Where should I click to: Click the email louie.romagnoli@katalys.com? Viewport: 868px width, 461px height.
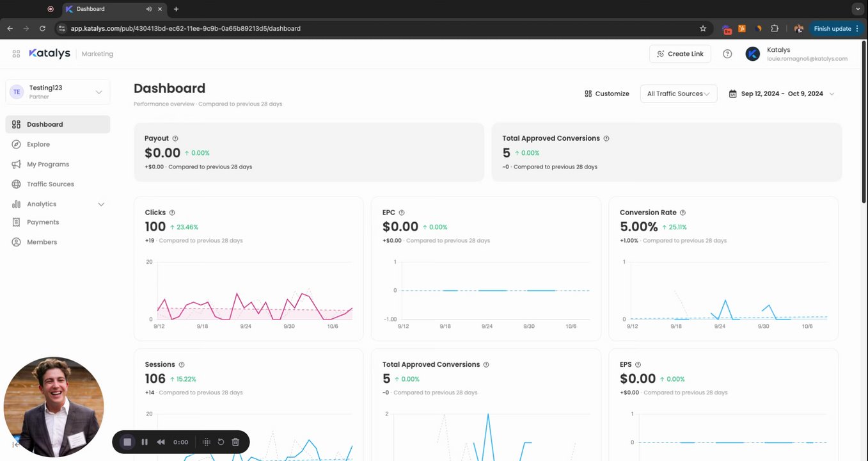(807, 59)
